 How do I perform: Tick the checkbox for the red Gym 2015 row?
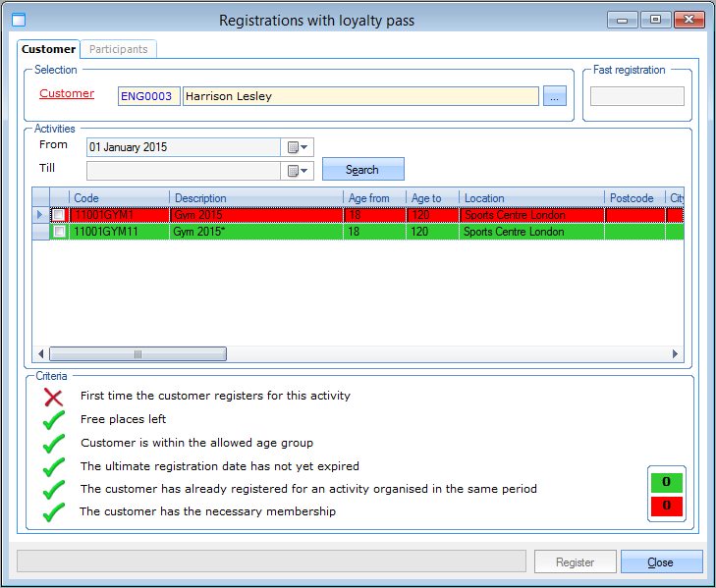(x=59, y=215)
